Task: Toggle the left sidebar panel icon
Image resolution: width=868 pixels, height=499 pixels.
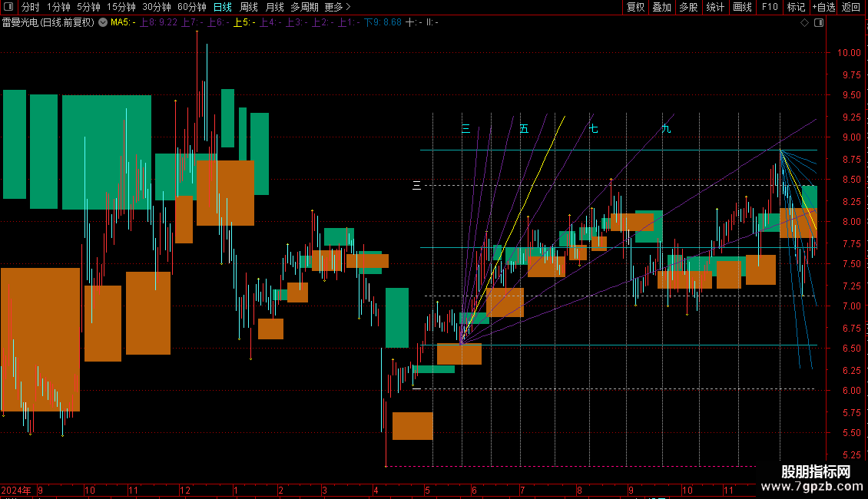Action: [8, 7]
